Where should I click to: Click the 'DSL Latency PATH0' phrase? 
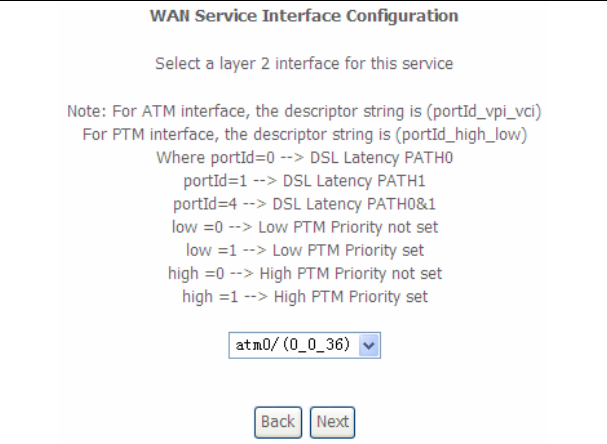381,158
